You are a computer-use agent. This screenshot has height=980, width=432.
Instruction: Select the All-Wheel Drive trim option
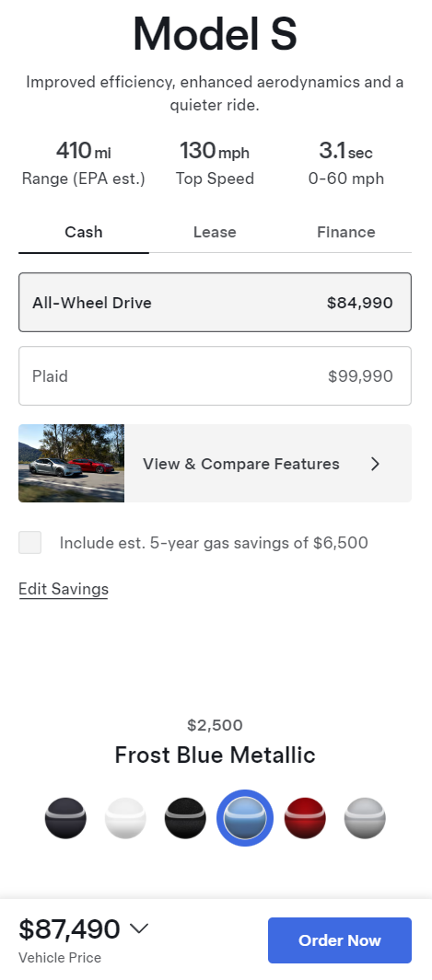pyautogui.click(x=215, y=303)
